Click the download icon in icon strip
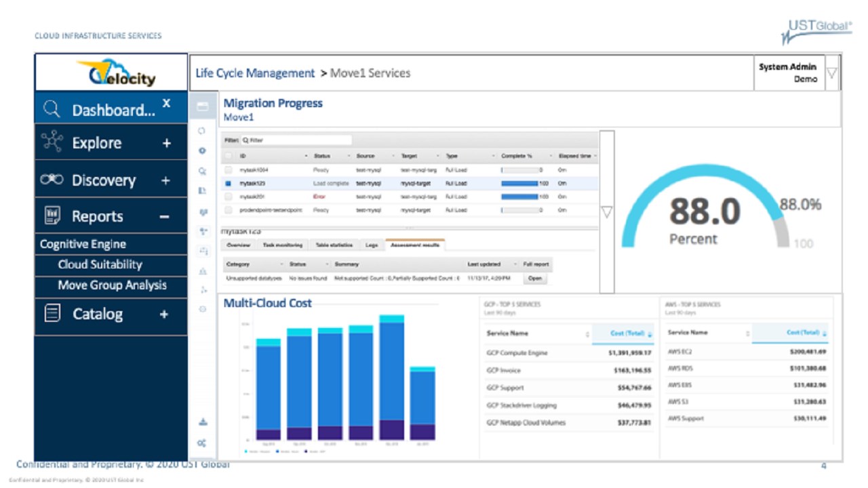The width and height of the screenshot is (868, 488). click(202, 422)
